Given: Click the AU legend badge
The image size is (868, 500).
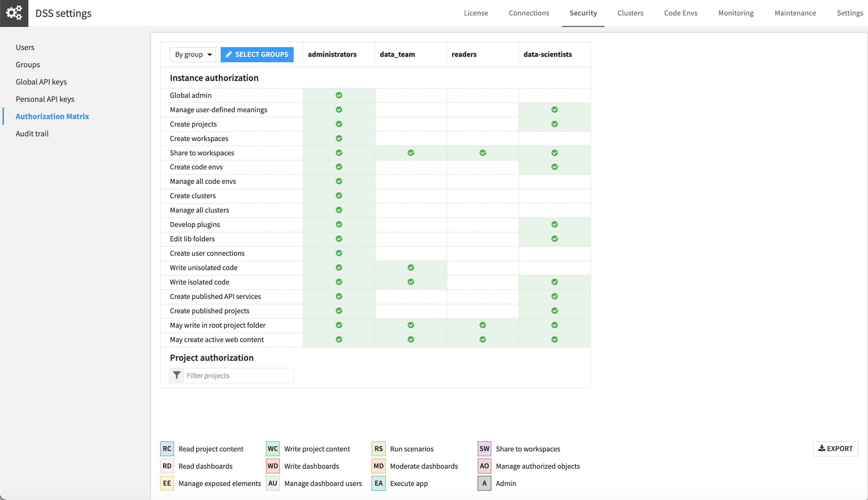Looking at the screenshot, I should point(273,483).
